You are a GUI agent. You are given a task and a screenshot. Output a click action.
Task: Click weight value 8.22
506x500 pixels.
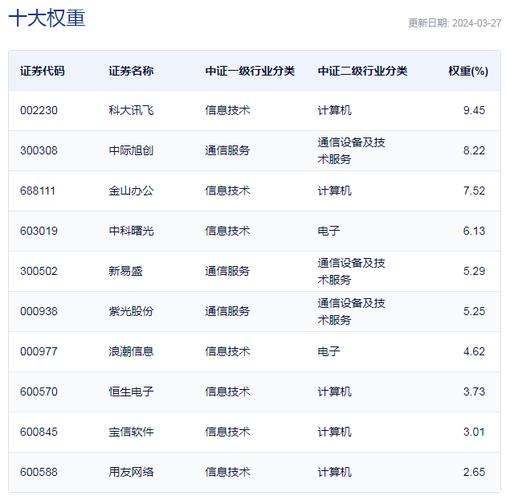click(474, 150)
